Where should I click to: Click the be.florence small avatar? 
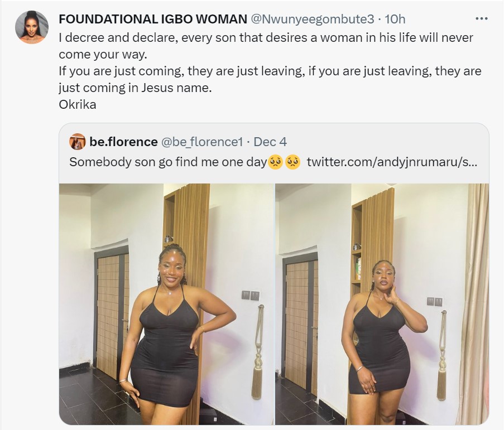pyautogui.click(x=77, y=142)
